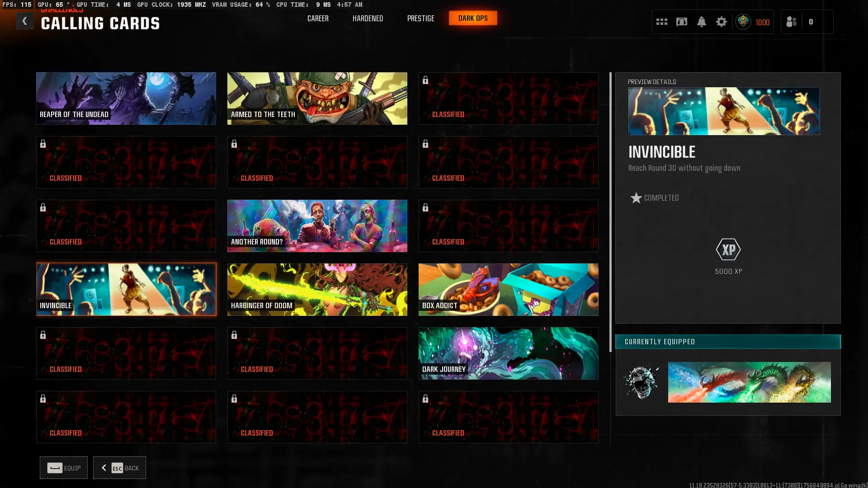The width and height of the screenshot is (868, 488).
Task: Click the skull emblem in Currently Equipped
Action: coord(641,382)
